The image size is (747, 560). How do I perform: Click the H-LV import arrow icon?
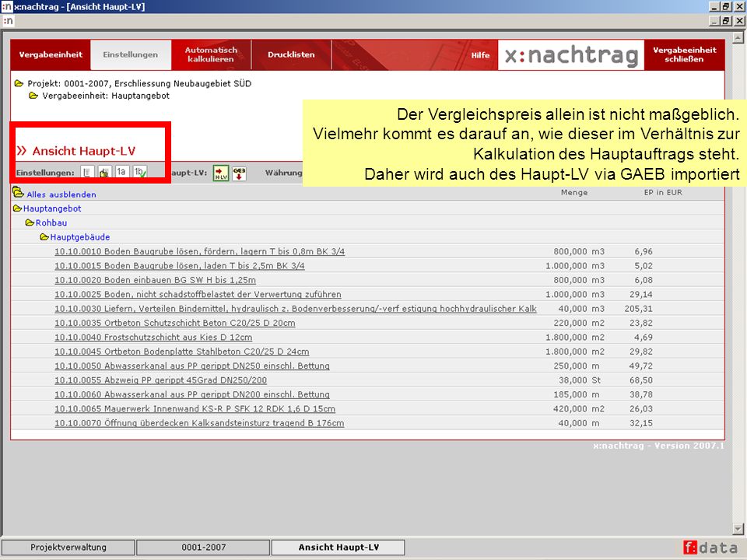(220, 173)
